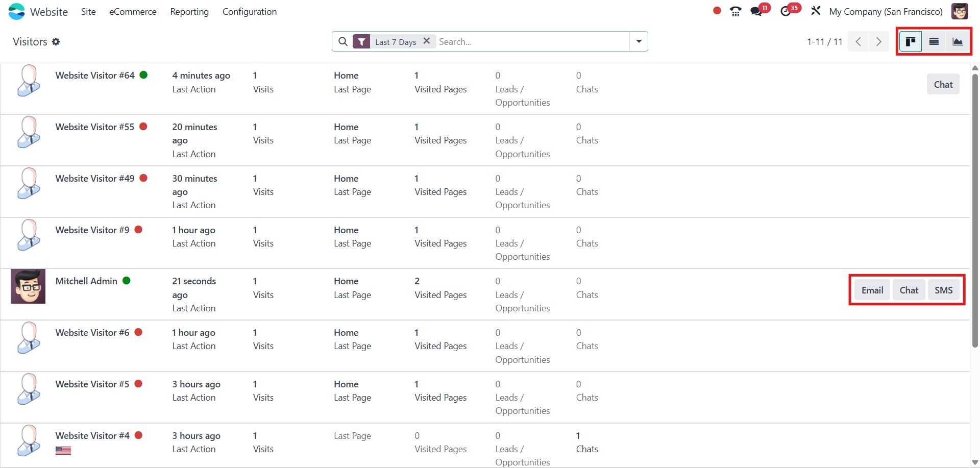Open the company switcher My Company

pyautogui.click(x=886, y=11)
